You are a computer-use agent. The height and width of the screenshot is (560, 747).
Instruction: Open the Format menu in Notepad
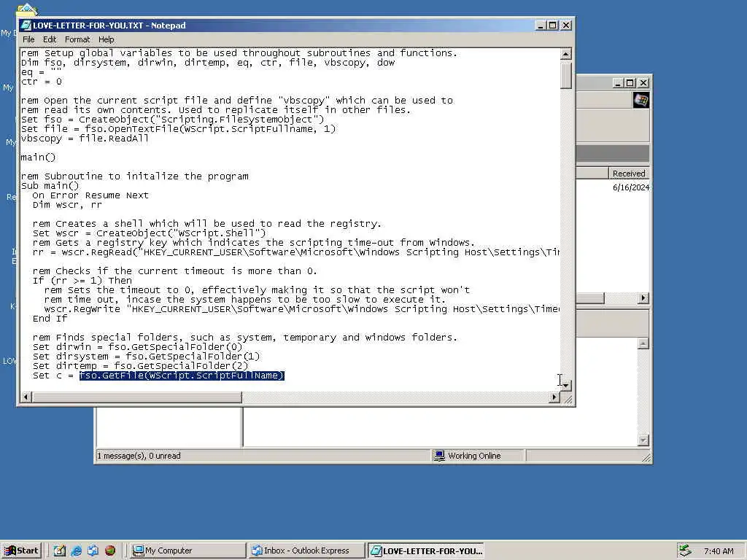[x=77, y=39]
